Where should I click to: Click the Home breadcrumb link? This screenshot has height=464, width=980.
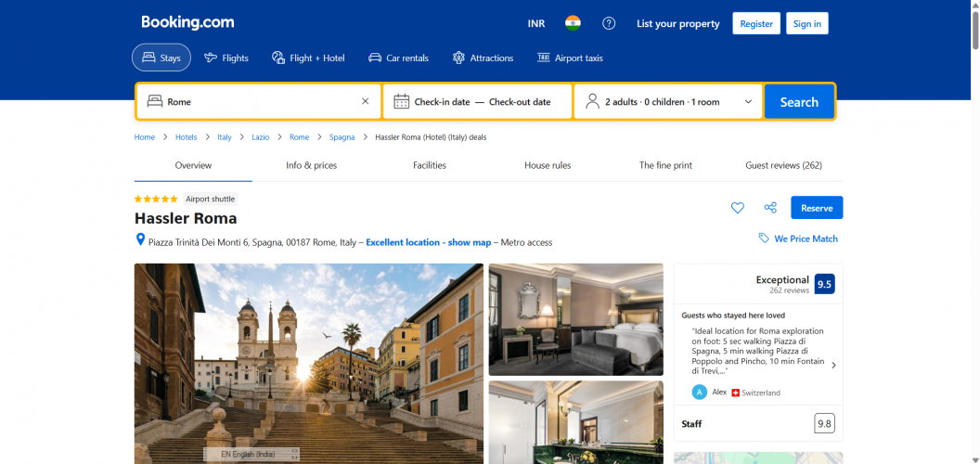(x=145, y=137)
